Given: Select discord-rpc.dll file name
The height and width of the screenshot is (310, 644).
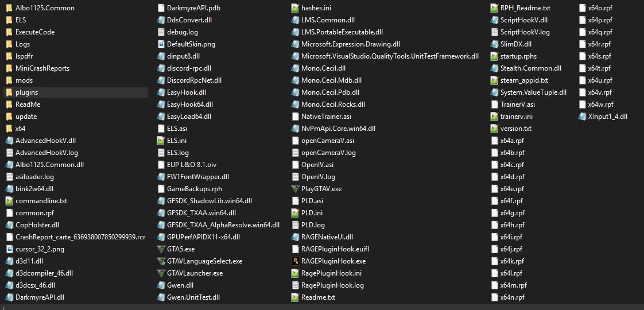Looking at the screenshot, I should pos(189,68).
